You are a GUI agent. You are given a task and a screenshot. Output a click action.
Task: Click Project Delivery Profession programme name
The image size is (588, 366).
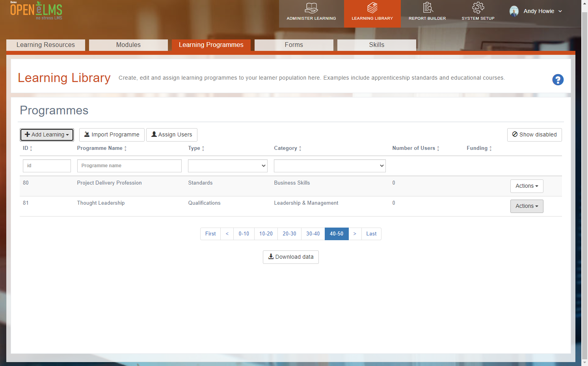coord(109,183)
